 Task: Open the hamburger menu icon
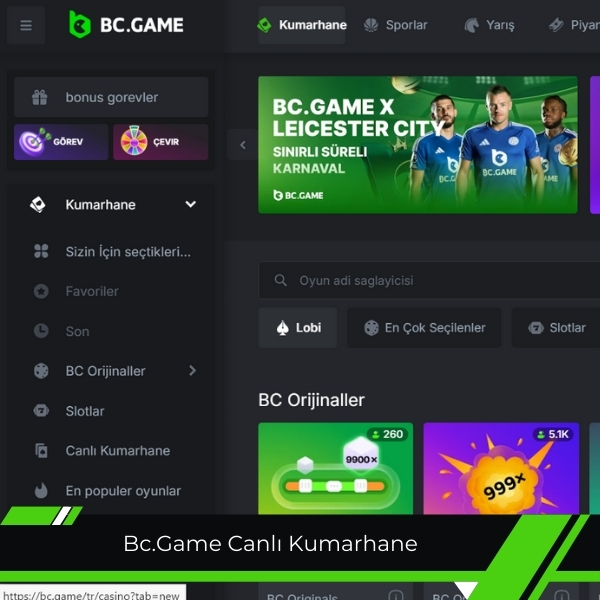(26, 25)
